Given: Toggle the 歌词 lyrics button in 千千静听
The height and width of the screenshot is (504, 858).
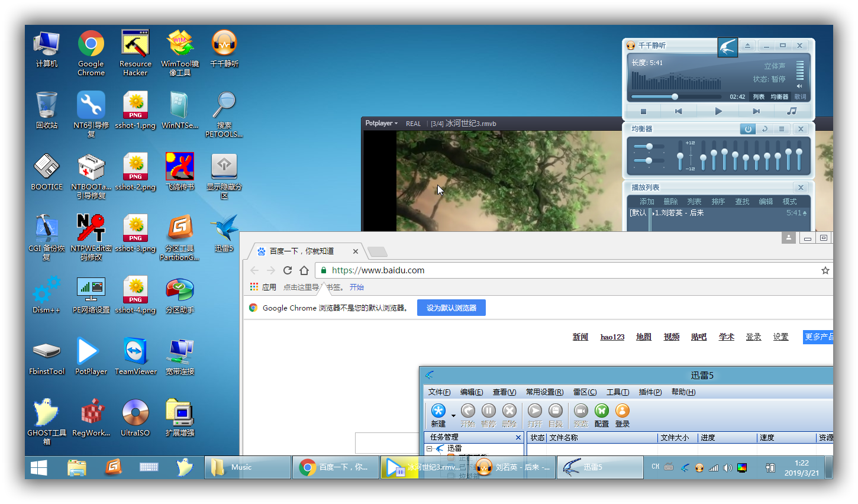Looking at the screenshot, I should click(x=800, y=96).
